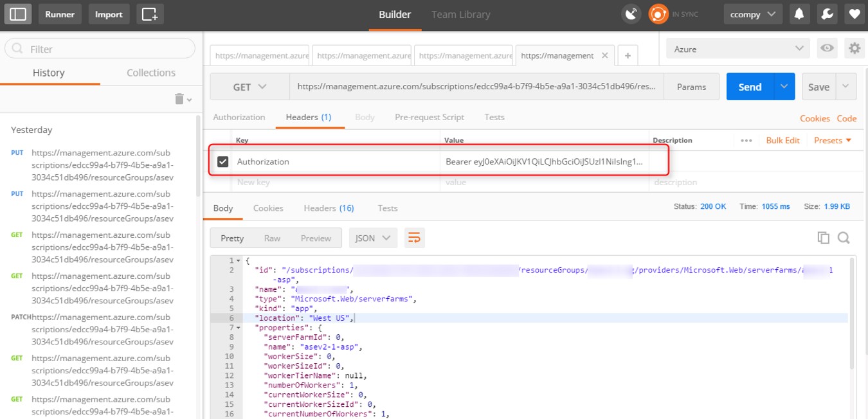Select the third request tab
Screen dimensions: 868x419
coord(464,56)
